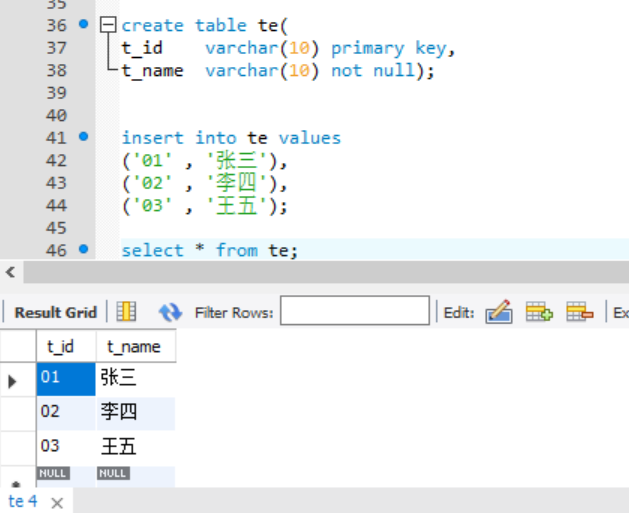This screenshot has width=629, height=513.
Task: Select the cell with t_id 02
Action: pos(66,414)
